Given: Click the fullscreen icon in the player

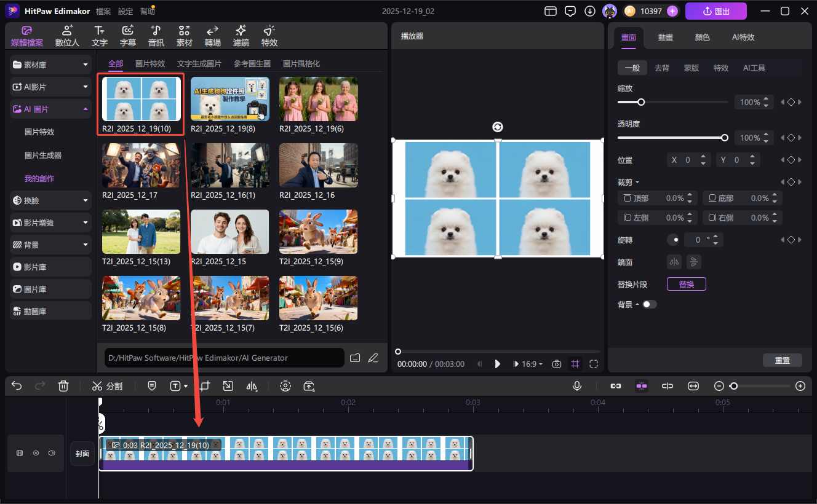Looking at the screenshot, I should (594, 364).
